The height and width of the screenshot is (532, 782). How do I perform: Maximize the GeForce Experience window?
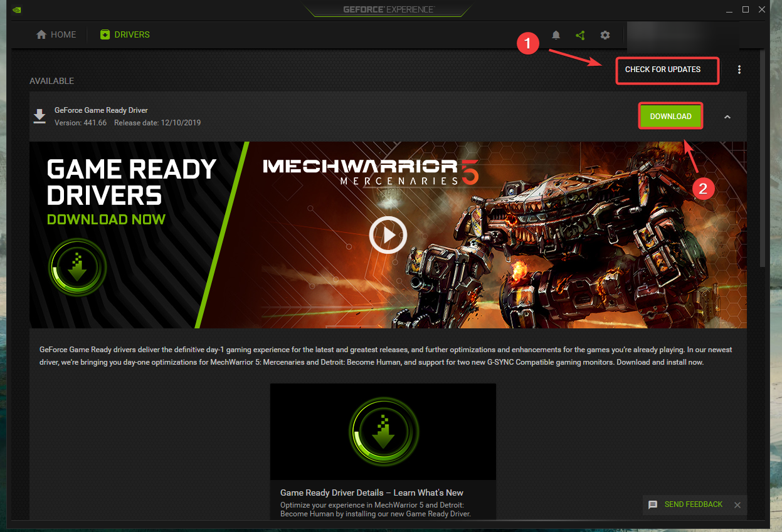(746, 9)
